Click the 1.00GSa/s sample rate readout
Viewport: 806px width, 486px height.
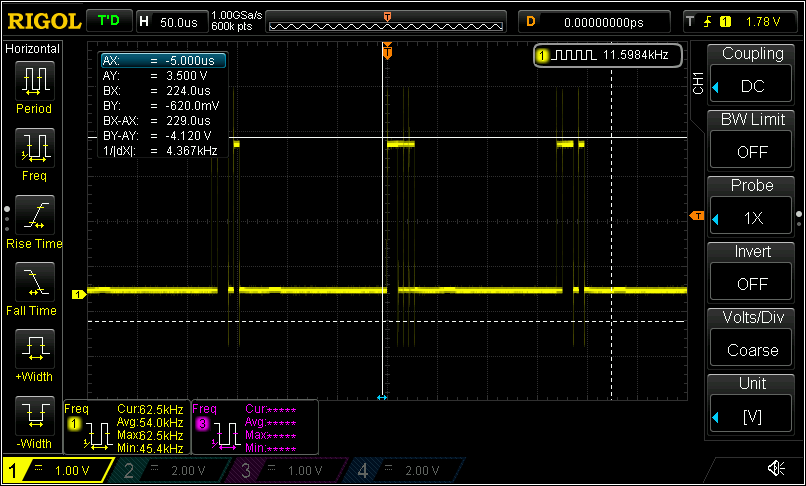236,16
